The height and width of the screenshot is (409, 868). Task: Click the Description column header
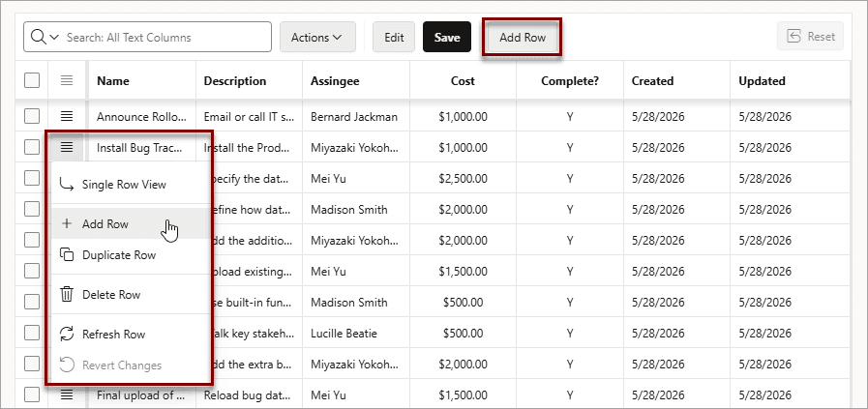point(249,81)
